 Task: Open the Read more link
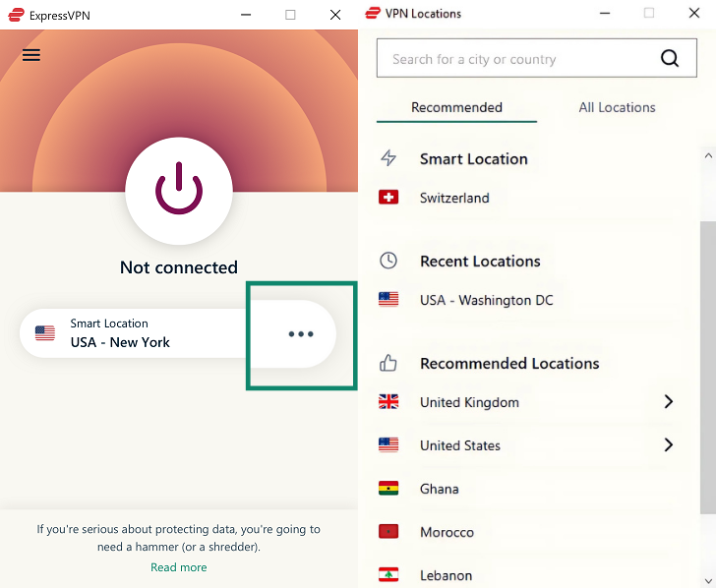tap(178, 567)
